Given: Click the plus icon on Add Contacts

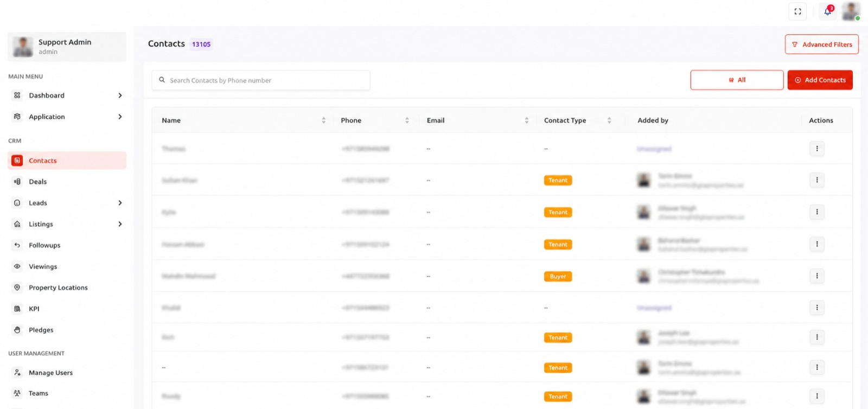Looking at the screenshot, I should [798, 80].
